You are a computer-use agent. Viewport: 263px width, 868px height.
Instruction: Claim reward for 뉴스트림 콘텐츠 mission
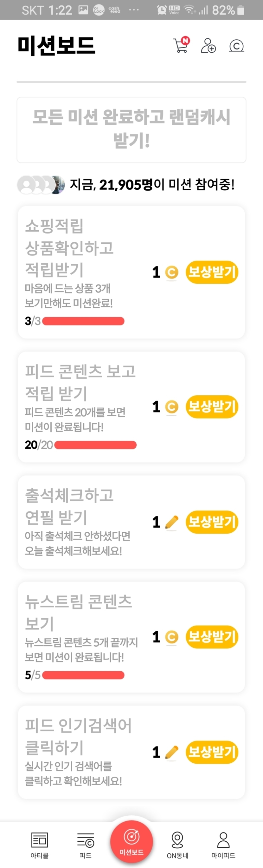212,637
